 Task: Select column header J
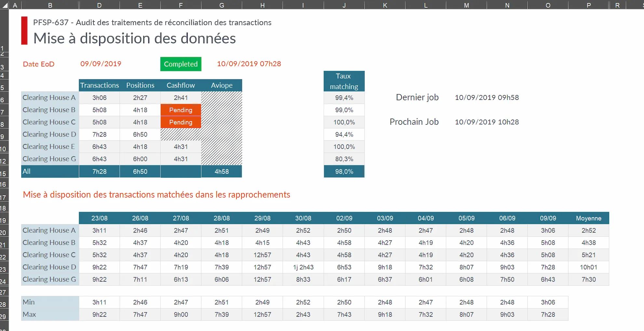coord(344,5)
